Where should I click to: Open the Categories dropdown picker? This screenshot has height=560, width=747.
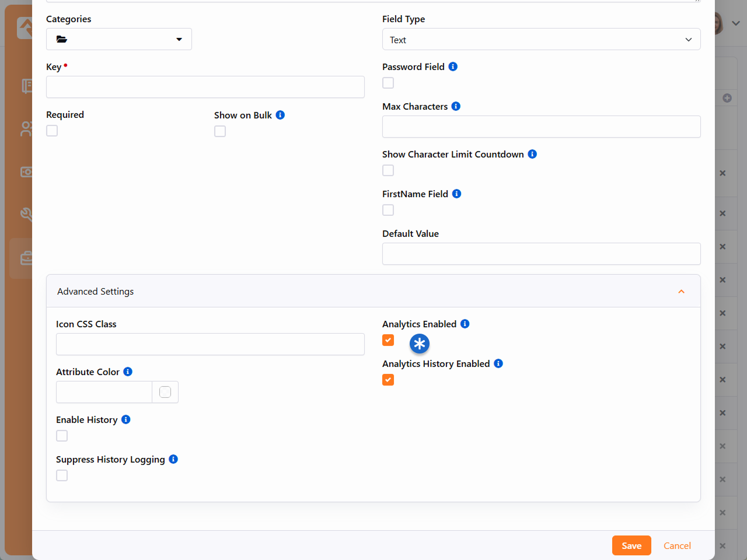coord(119,39)
